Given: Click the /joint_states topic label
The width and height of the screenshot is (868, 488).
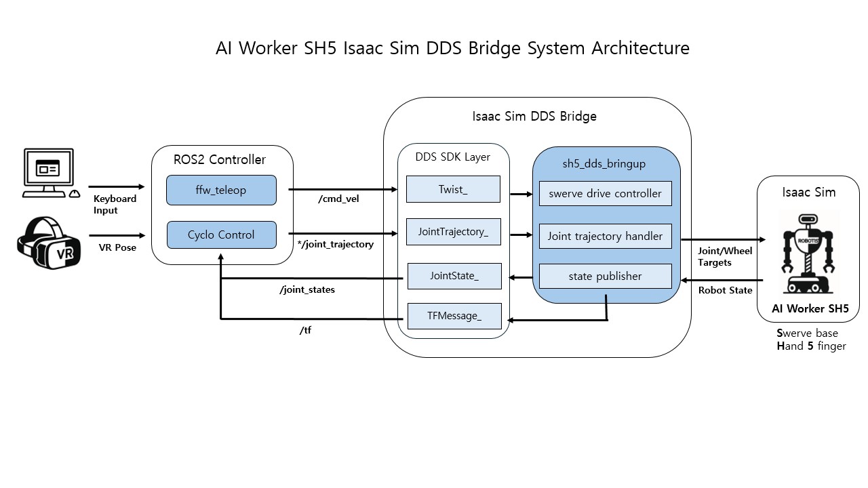Looking at the screenshot, I should [x=307, y=289].
